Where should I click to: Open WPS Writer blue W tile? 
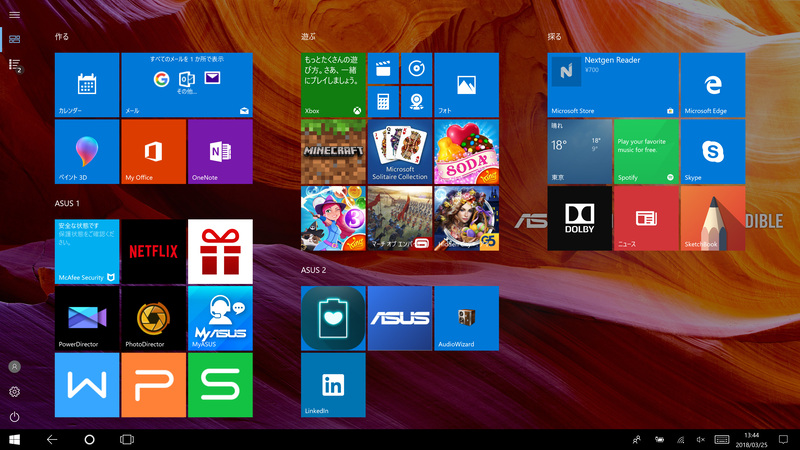tap(87, 385)
